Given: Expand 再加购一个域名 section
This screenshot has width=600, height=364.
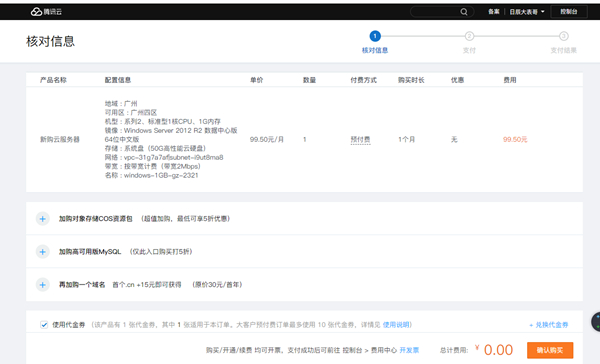Looking at the screenshot, I should point(43,285).
